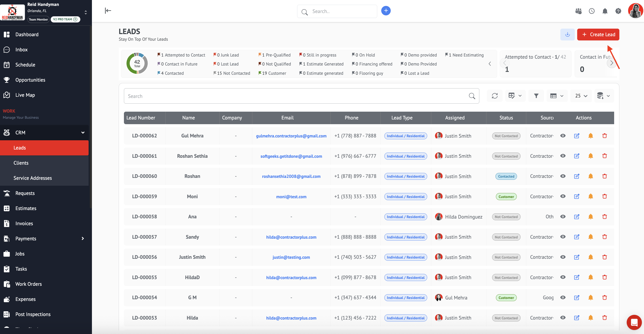Delete lead LD-000062 with trash icon

point(604,136)
